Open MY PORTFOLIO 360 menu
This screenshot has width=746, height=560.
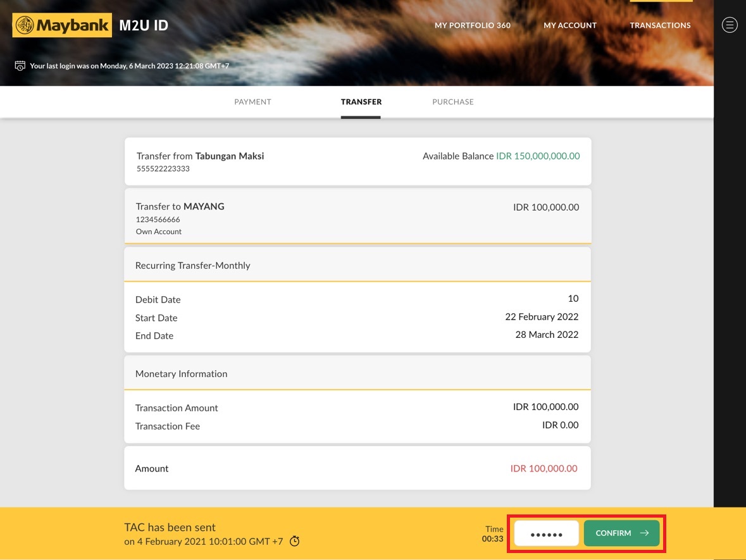click(472, 25)
